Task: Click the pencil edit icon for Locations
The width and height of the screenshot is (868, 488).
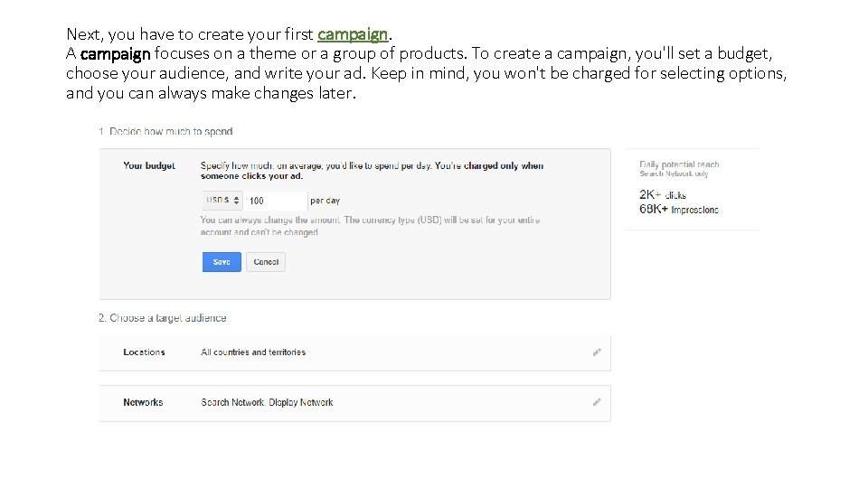Action: [597, 352]
